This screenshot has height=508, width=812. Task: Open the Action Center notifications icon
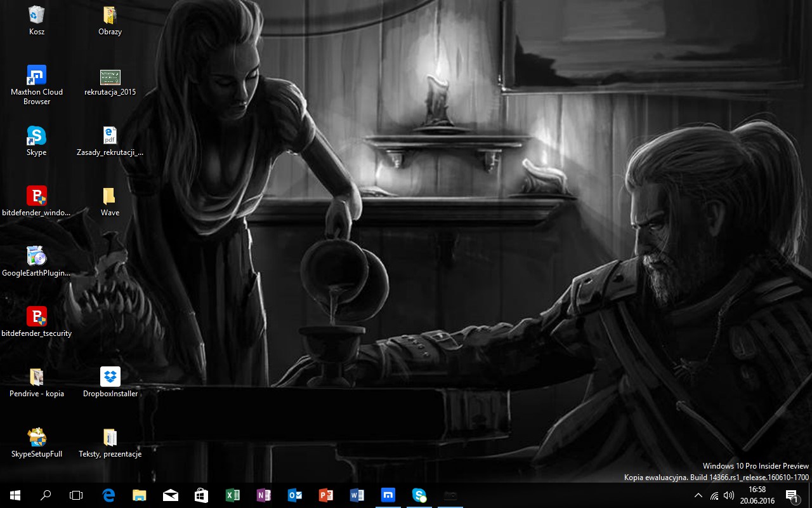click(792, 495)
